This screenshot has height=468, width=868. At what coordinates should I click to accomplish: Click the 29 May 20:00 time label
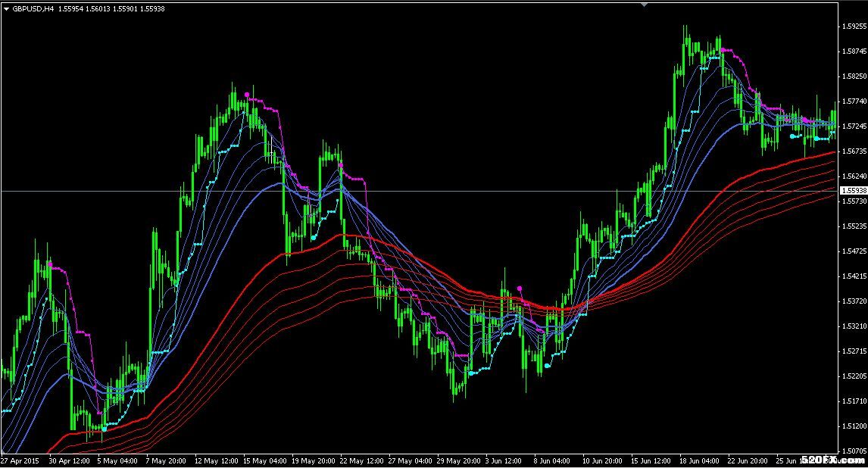pyautogui.click(x=458, y=461)
